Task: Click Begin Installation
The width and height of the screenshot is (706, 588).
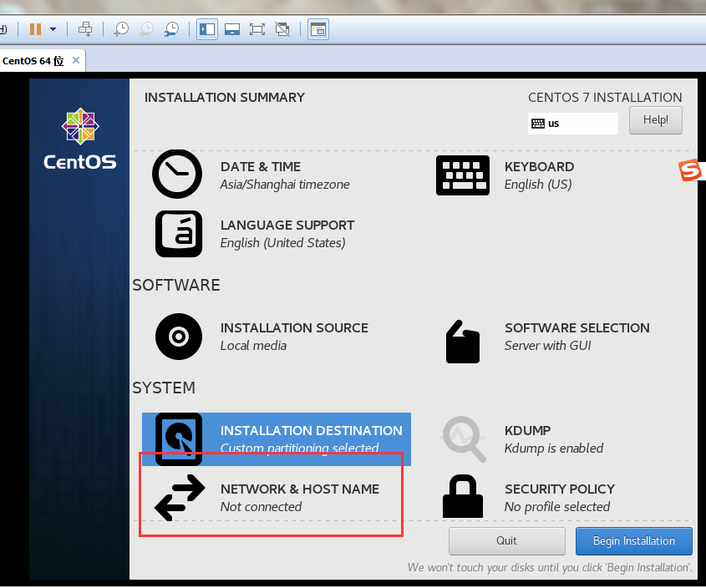Action: [x=634, y=540]
